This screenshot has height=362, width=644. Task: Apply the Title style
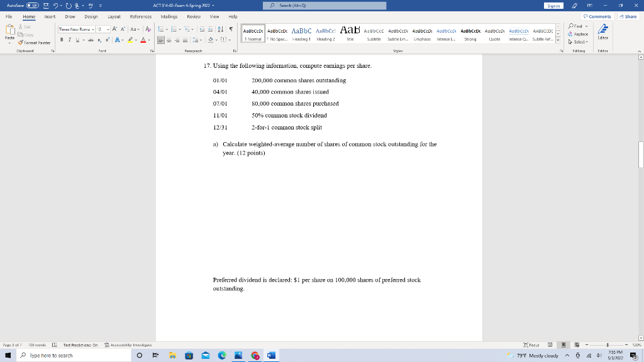point(350,33)
